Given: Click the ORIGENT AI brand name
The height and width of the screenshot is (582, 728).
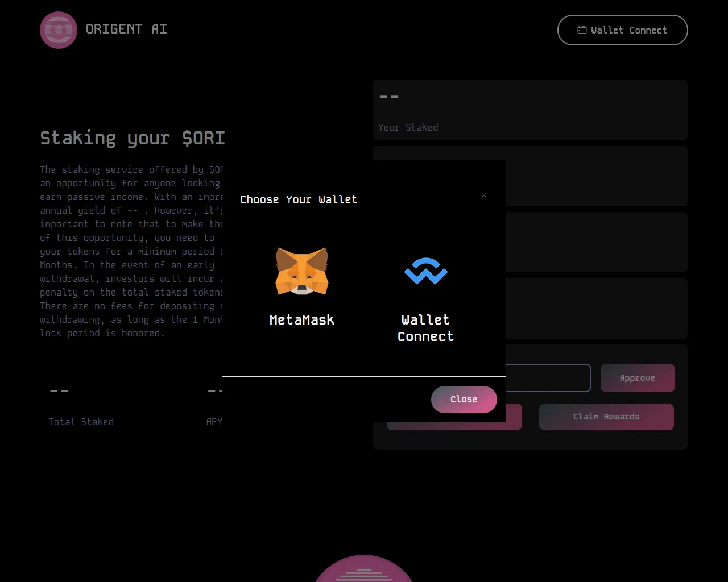Looking at the screenshot, I should click(x=126, y=29).
